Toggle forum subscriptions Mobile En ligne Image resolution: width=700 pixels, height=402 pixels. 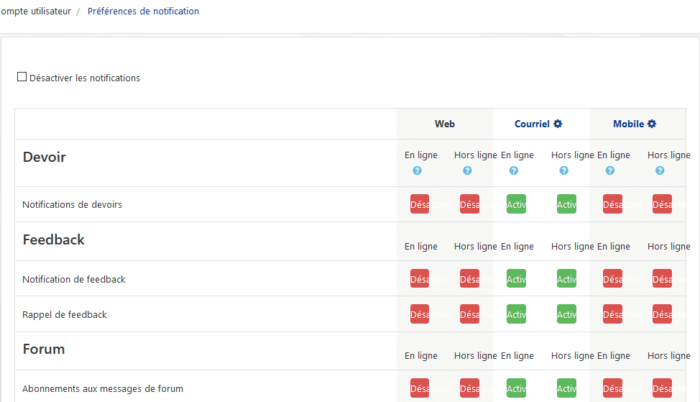[x=612, y=388]
